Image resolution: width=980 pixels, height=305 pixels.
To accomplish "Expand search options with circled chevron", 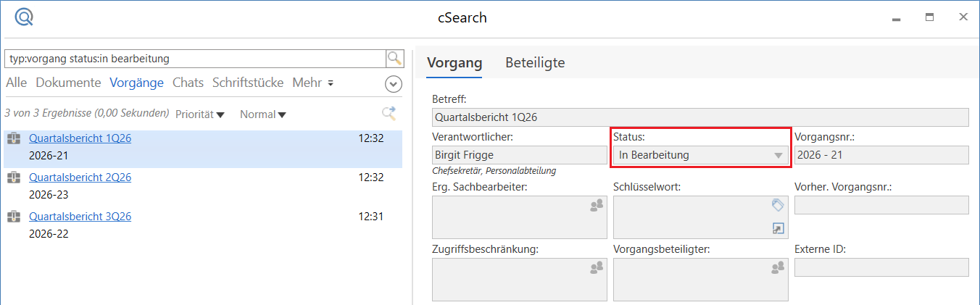I will (394, 84).
